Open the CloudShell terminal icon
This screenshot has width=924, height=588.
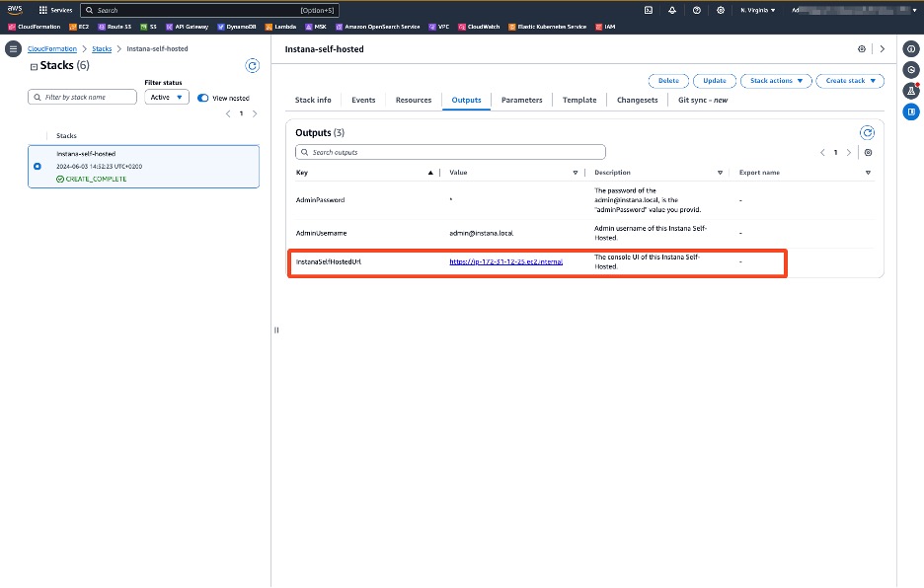pyautogui.click(x=649, y=10)
